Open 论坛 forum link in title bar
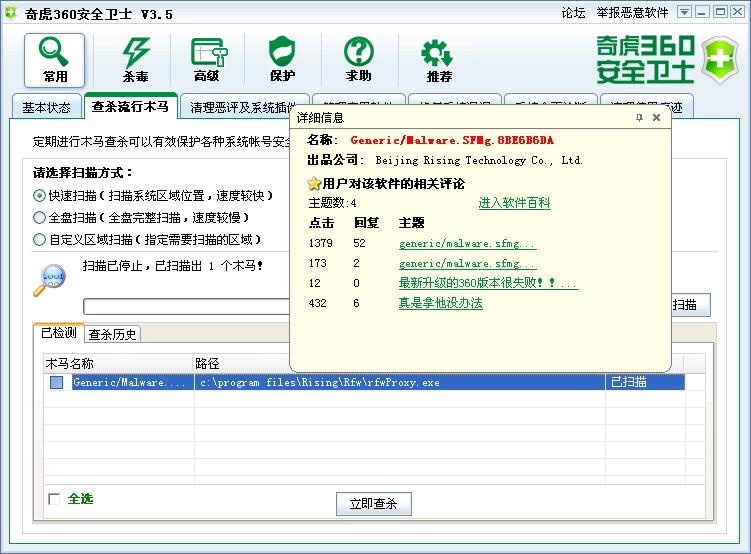 point(573,13)
